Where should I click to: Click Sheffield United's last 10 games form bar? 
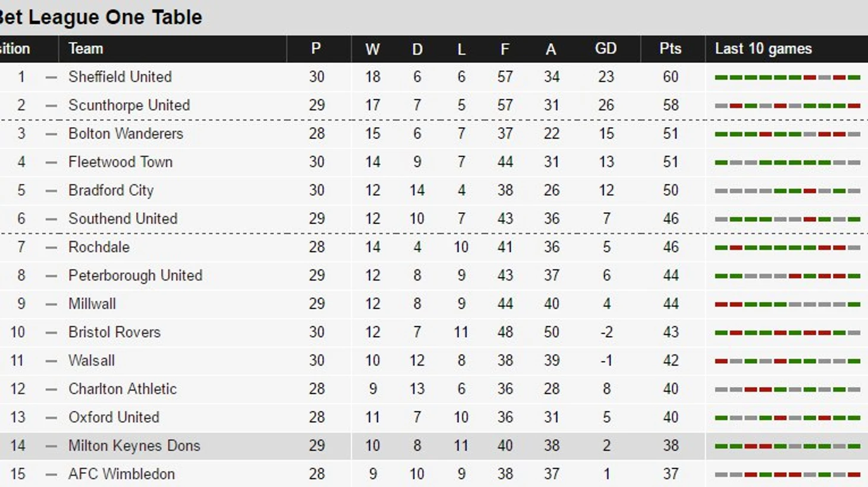tap(787, 77)
